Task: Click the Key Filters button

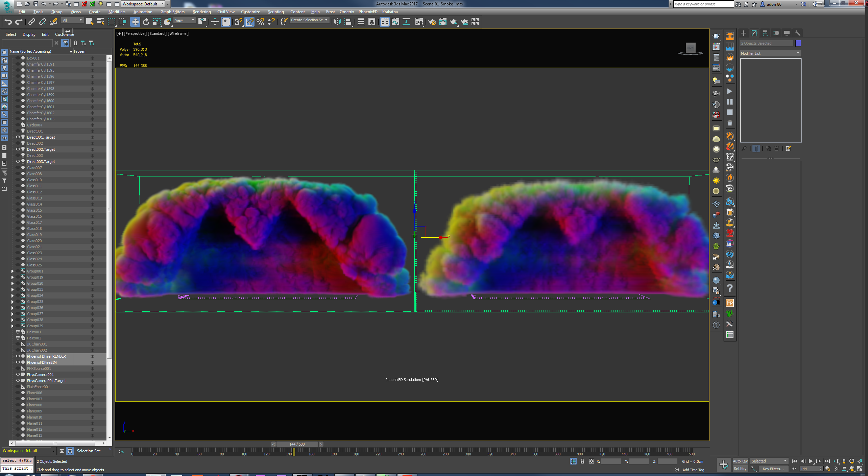Action: click(773, 469)
